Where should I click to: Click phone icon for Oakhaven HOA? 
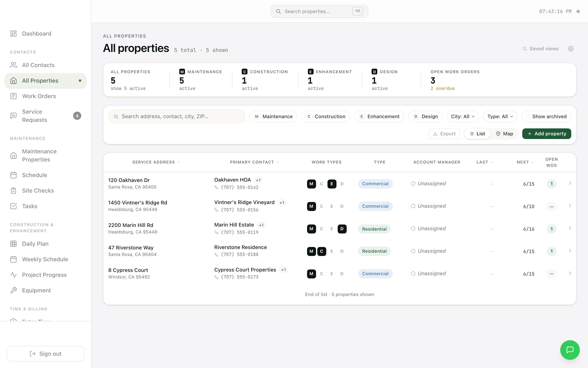(x=216, y=187)
